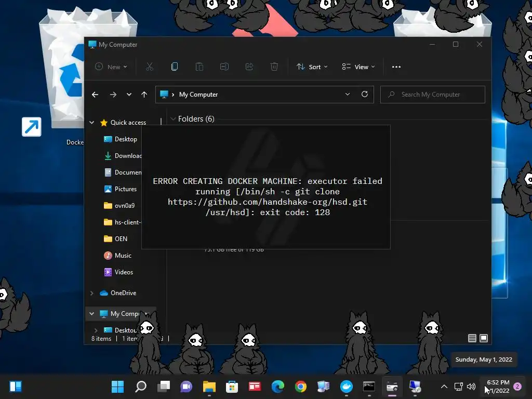The height and width of the screenshot is (399, 532).
Task: Click the Cut scissors icon
Action: pos(150,67)
